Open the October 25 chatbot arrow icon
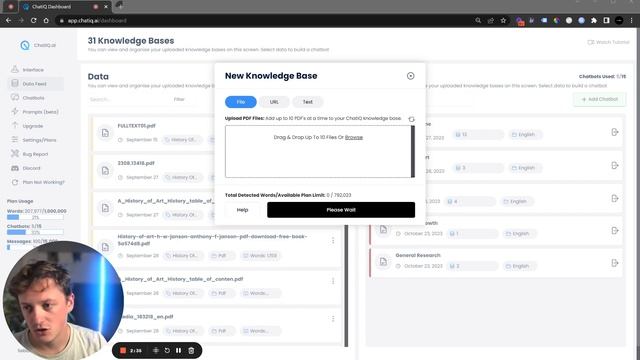Image resolution: width=640 pixels, height=360 pixels. pos(615,231)
